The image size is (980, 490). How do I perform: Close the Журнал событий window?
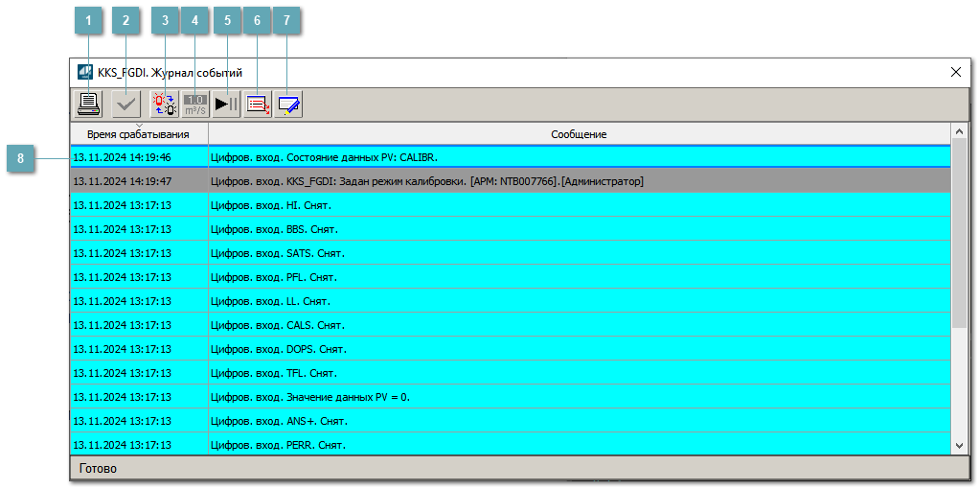click(x=955, y=72)
